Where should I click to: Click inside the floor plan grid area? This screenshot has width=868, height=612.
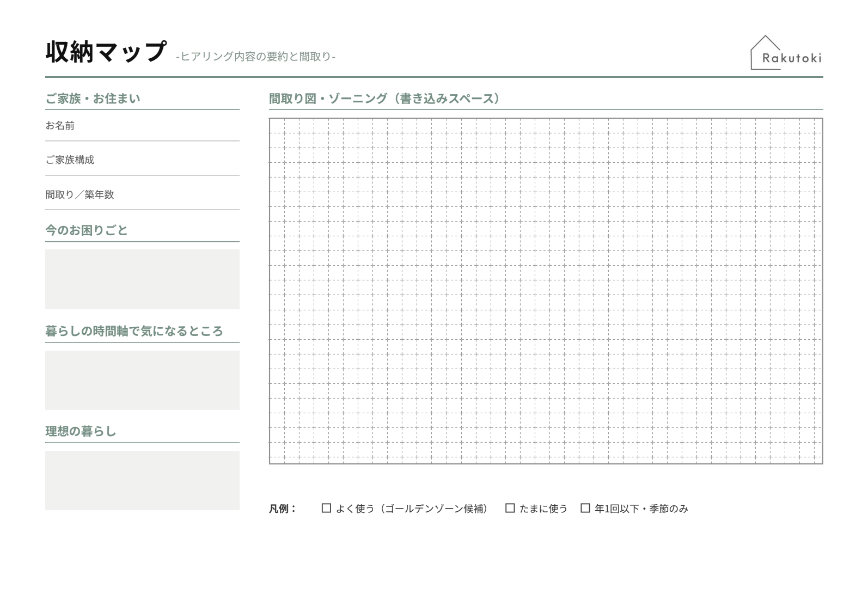pyautogui.click(x=546, y=291)
